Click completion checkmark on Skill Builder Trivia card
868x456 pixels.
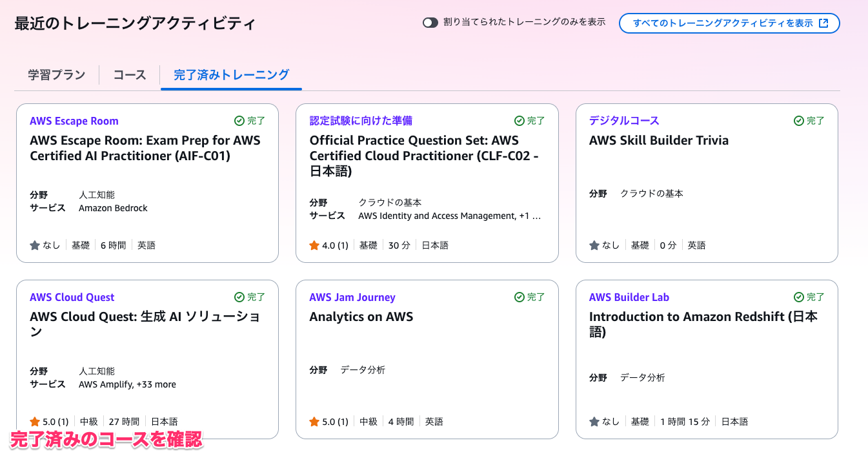click(x=799, y=121)
